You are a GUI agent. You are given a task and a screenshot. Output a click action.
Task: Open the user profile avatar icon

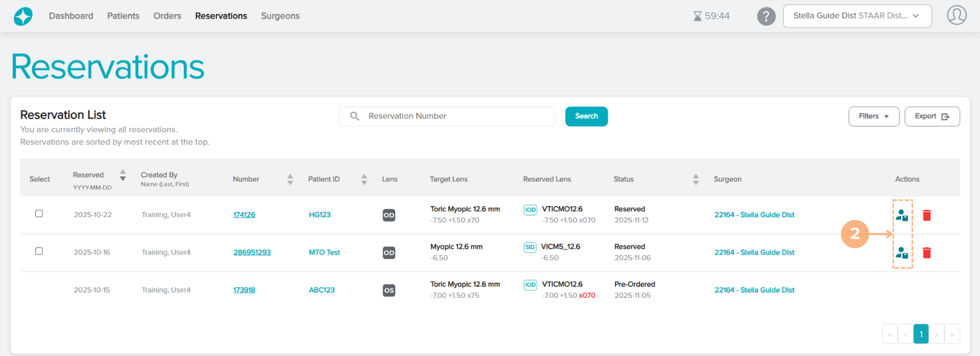[x=957, y=15]
